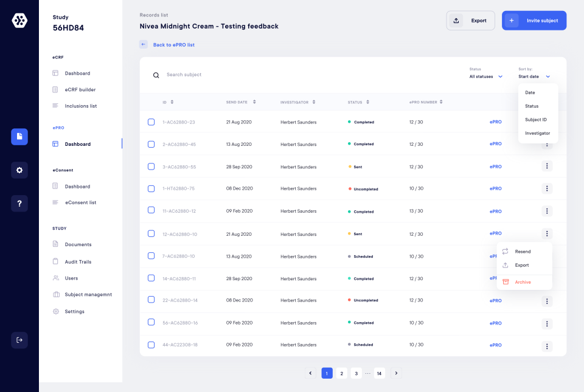The height and width of the screenshot is (392, 584).
Task: Open the settings gear icon in dark sidebar
Action: tap(19, 170)
